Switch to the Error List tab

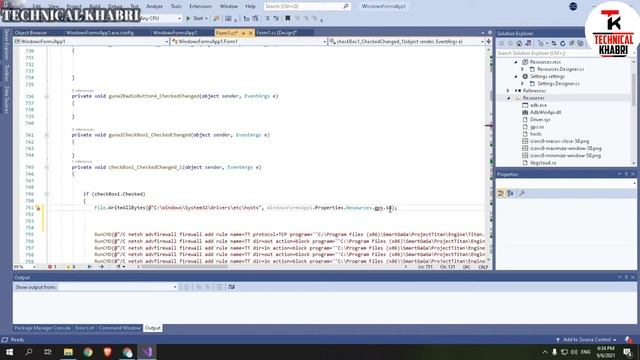pos(84,328)
